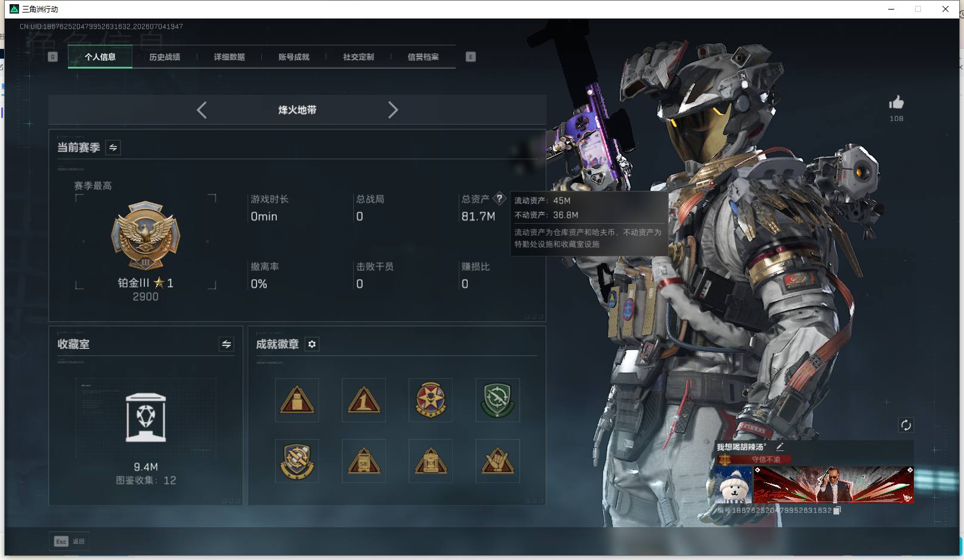
Task: Click the 铂金III eagle rank emblem
Action: [x=146, y=236]
